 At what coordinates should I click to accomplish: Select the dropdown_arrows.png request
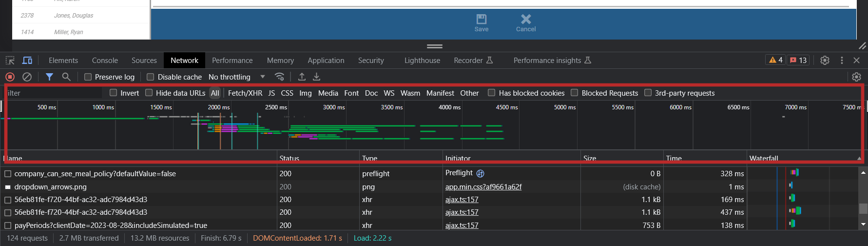pyautogui.click(x=51, y=187)
